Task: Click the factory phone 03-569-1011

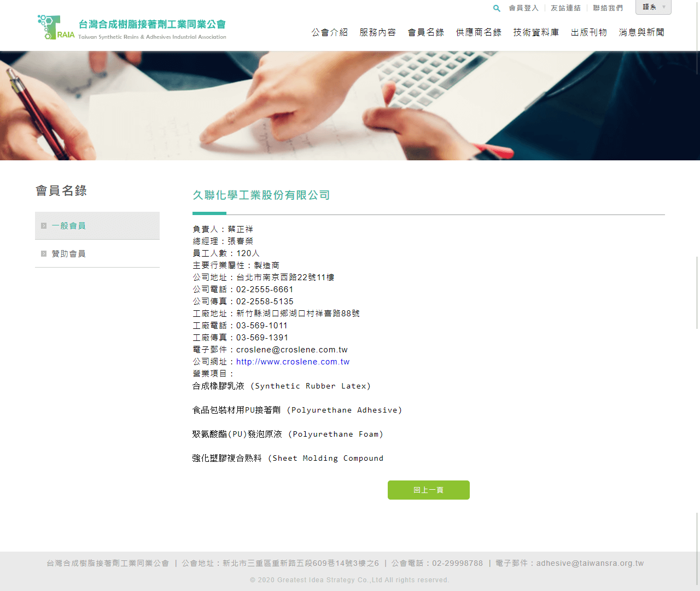Action: click(x=262, y=326)
